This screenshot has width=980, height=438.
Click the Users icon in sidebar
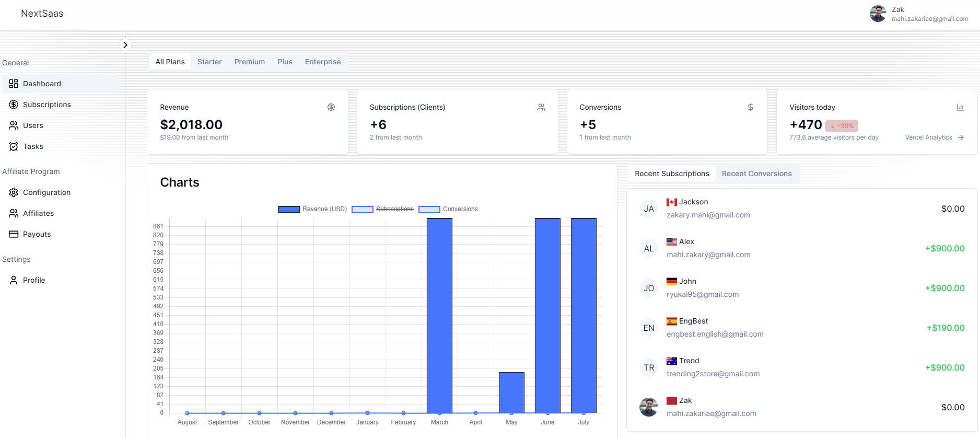(14, 125)
